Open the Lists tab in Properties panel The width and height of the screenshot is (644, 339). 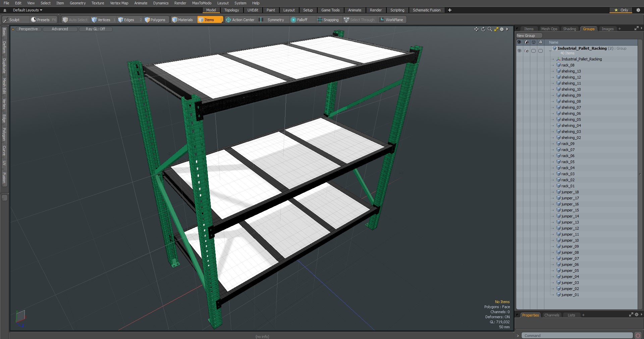[x=571, y=315]
